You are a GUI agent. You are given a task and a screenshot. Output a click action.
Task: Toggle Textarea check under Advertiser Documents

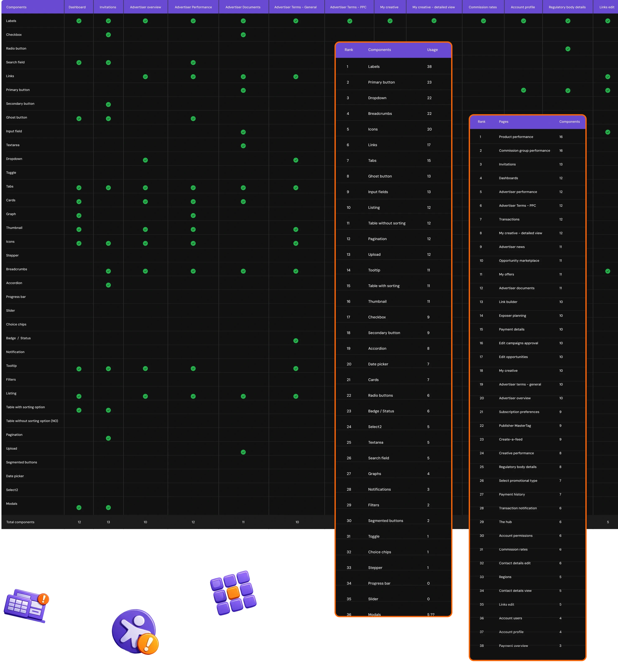[x=243, y=146]
